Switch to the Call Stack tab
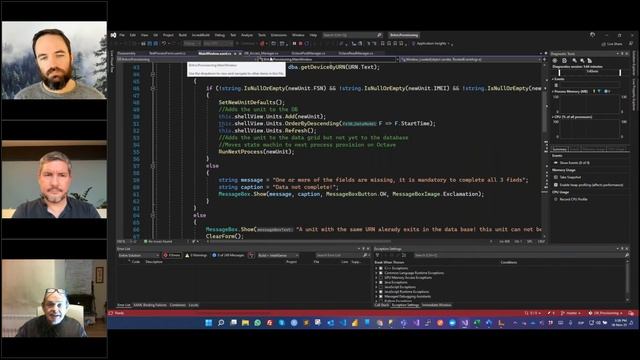 coord(382,305)
